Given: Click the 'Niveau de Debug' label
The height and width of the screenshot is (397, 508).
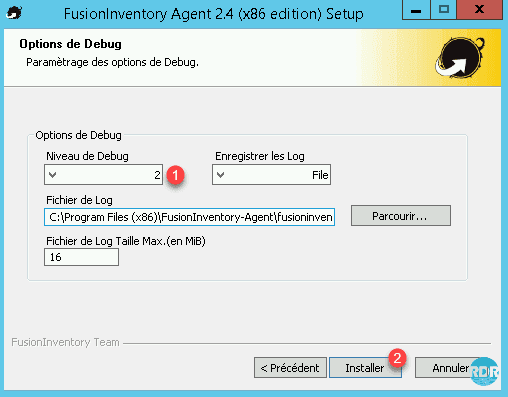Looking at the screenshot, I should (x=87, y=156).
